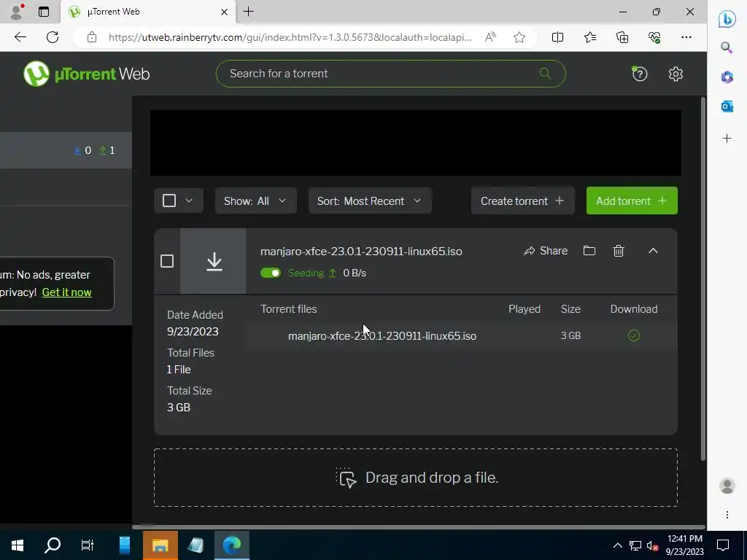
Task: Open the Bing Copilot sidebar icon
Action: pos(727,19)
